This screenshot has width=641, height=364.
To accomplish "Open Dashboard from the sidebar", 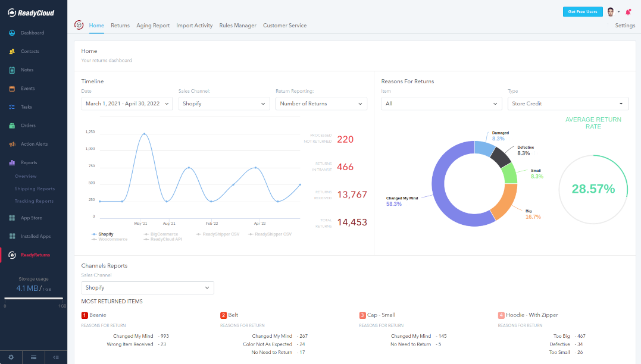I will (x=32, y=33).
